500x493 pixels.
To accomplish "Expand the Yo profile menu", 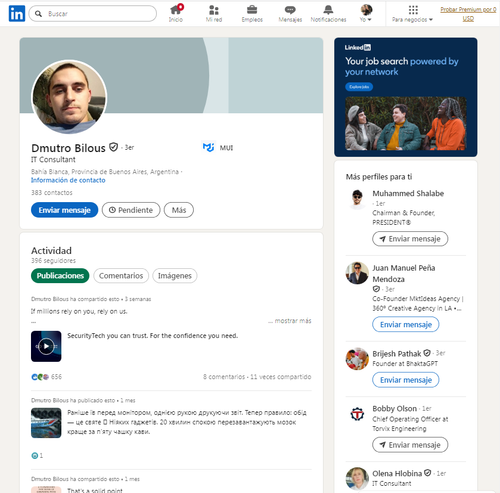I will [366, 14].
